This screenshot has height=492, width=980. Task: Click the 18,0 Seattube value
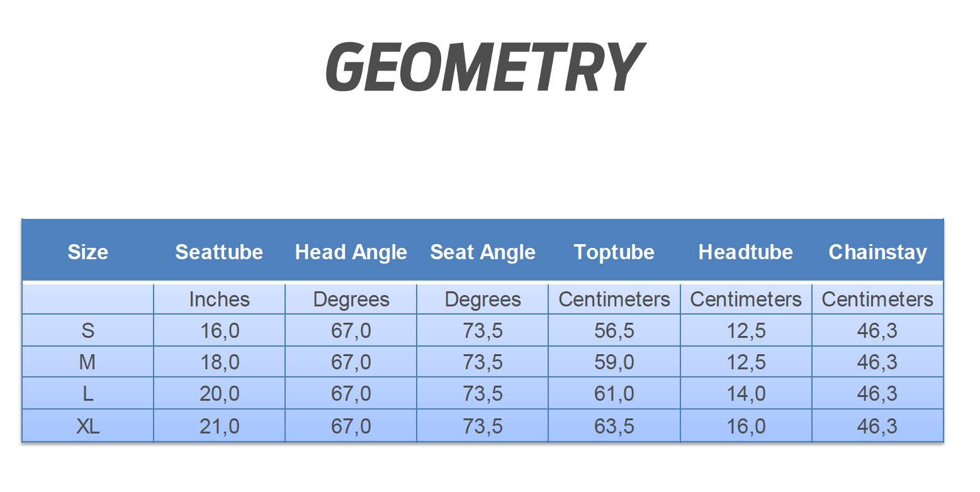219,362
